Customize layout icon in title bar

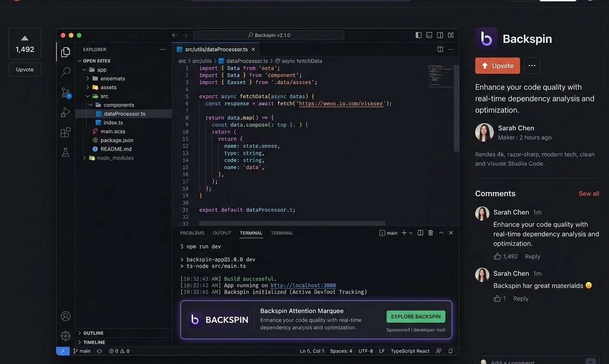451,35
